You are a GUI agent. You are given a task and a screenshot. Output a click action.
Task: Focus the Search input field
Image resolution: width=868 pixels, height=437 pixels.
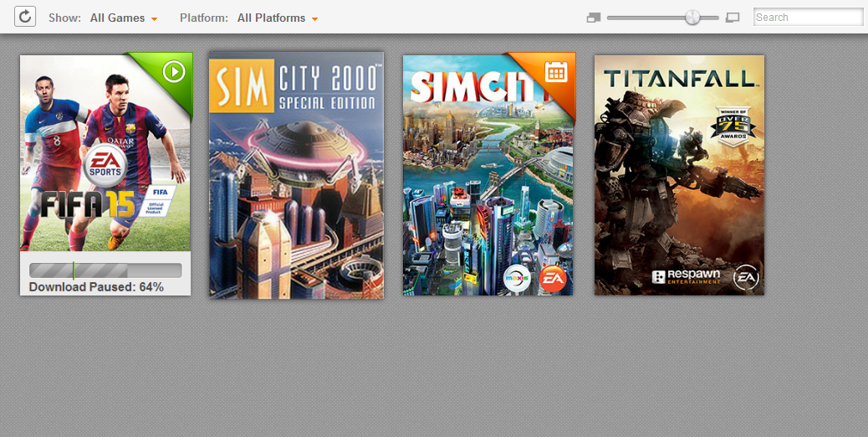pyautogui.click(x=809, y=18)
